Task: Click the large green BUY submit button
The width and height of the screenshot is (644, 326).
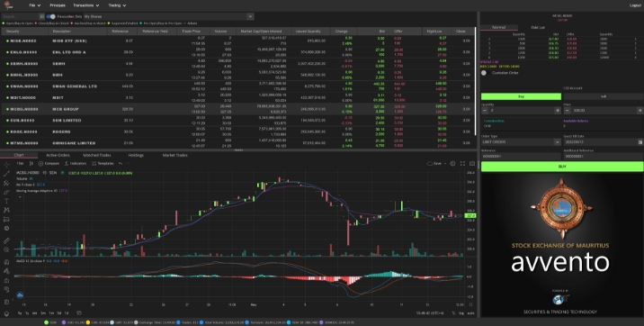Action: coord(562,167)
